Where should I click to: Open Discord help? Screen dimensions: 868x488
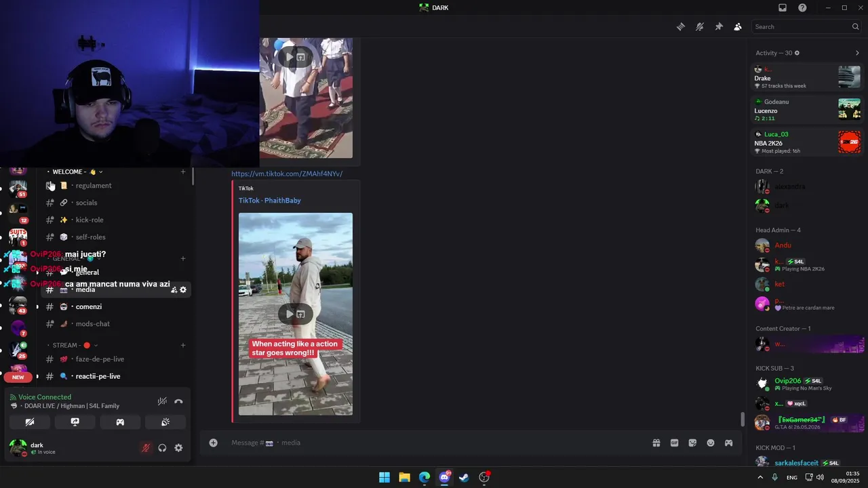pos(803,7)
